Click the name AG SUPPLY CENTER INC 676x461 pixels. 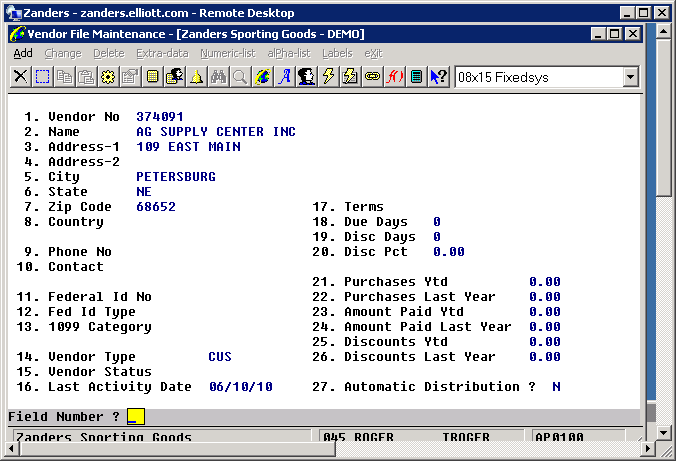[216, 132]
